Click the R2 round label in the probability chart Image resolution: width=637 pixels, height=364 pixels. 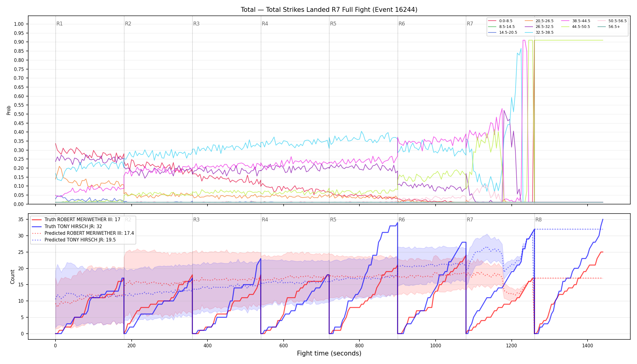(x=128, y=24)
